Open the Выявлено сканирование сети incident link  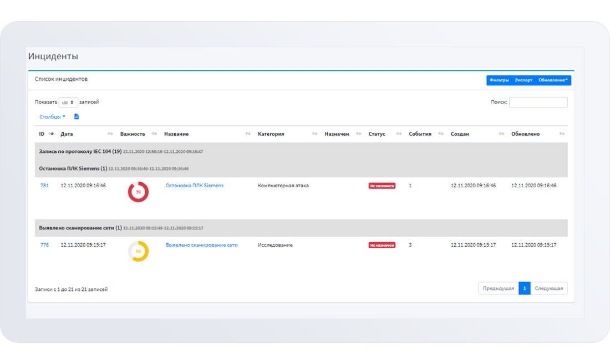tap(201, 245)
